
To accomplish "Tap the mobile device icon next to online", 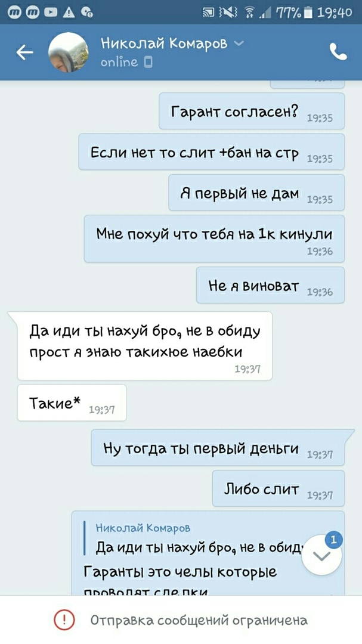I will pyautogui.click(x=148, y=63).
